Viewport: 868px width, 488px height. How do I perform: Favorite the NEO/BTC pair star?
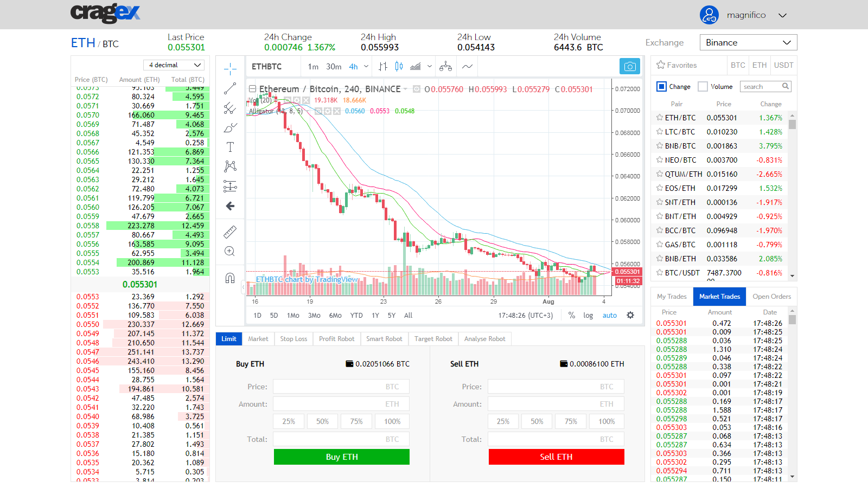pyautogui.click(x=660, y=160)
